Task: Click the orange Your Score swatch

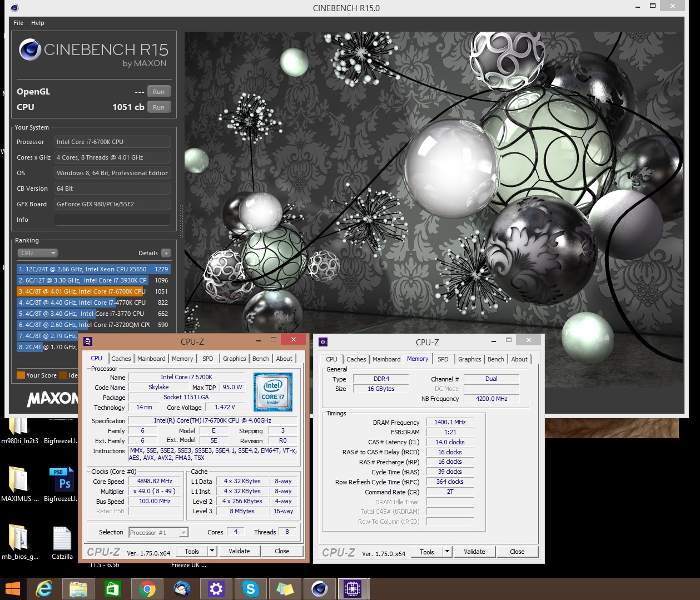Action: click(21, 375)
